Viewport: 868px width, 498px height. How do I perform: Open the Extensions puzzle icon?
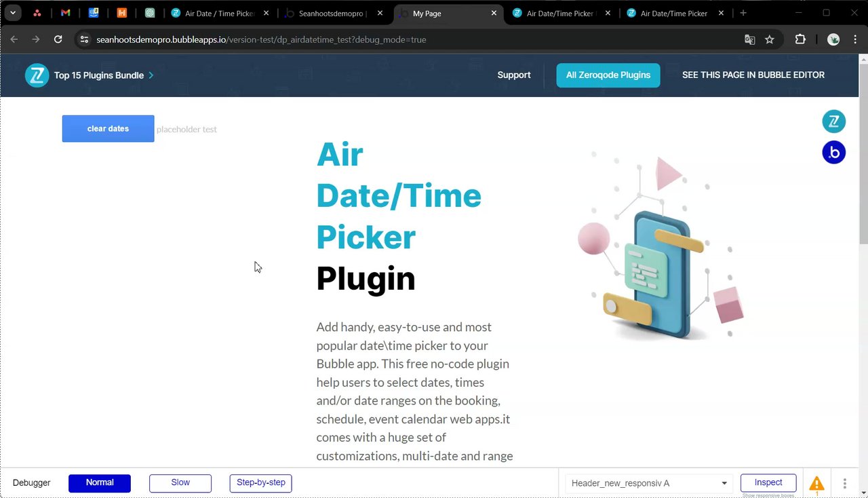tap(800, 39)
